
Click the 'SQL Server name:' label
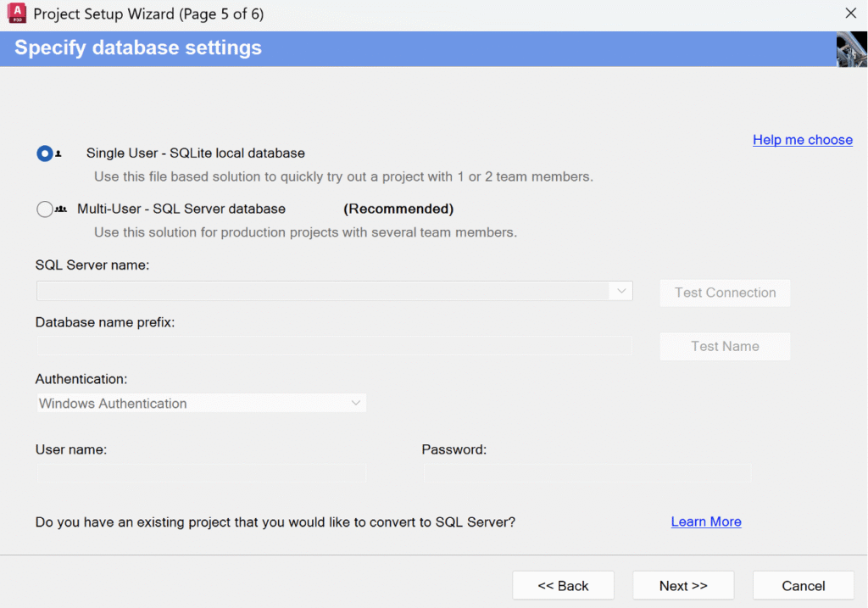click(x=92, y=265)
